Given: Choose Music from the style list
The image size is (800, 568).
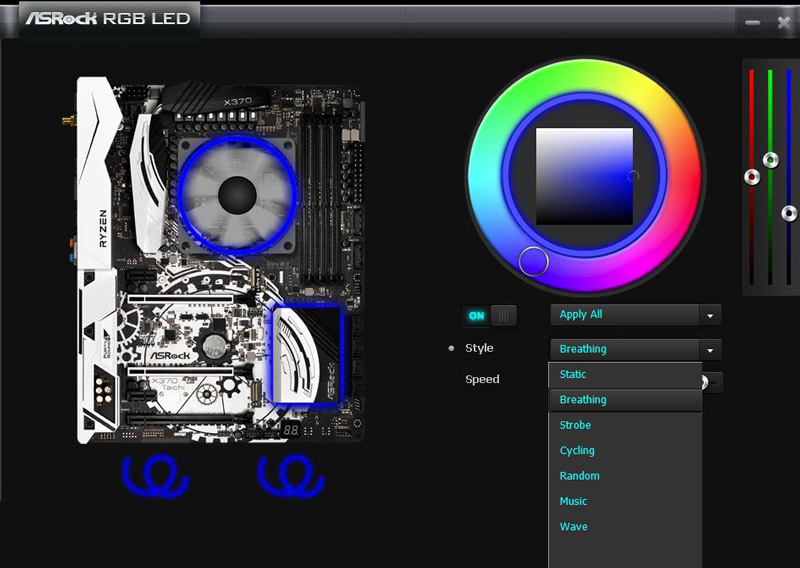Looking at the screenshot, I should pos(625,501).
